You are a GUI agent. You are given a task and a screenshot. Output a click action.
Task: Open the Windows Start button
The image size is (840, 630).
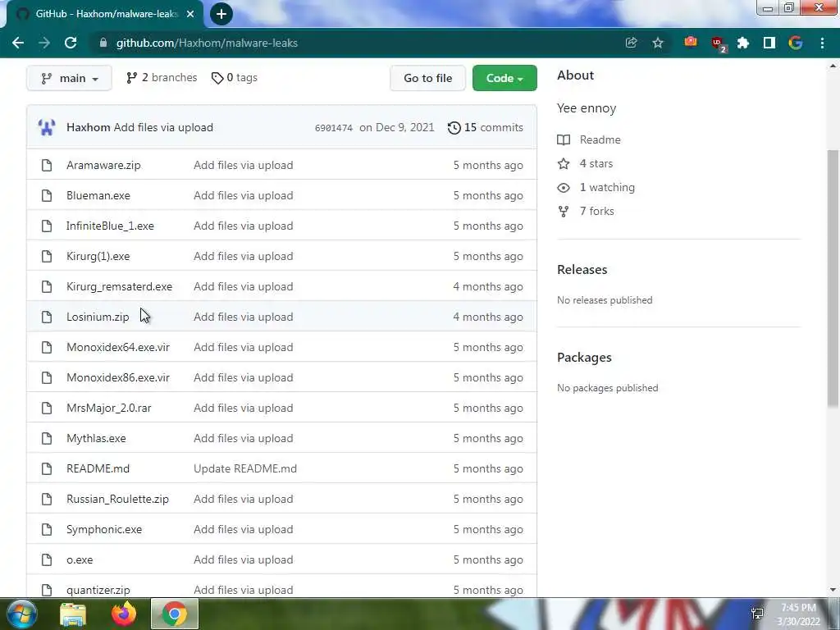pyautogui.click(x=21, y=614)
